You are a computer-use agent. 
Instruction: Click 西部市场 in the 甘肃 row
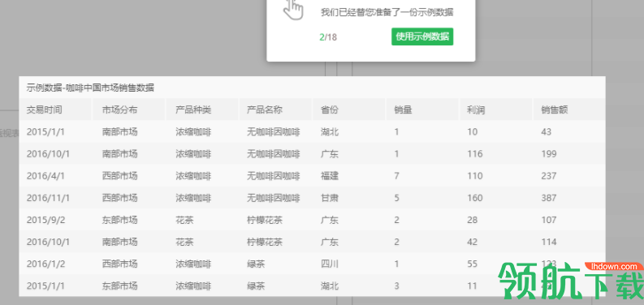(x=119, y=198)
